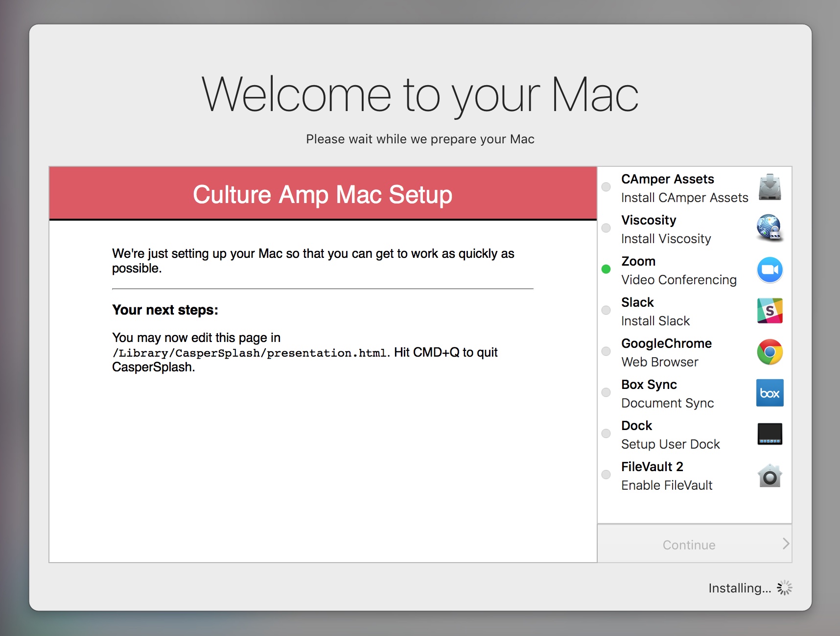
Task: Click the grey status dot beside Box Sync
Action: (606, 392)
